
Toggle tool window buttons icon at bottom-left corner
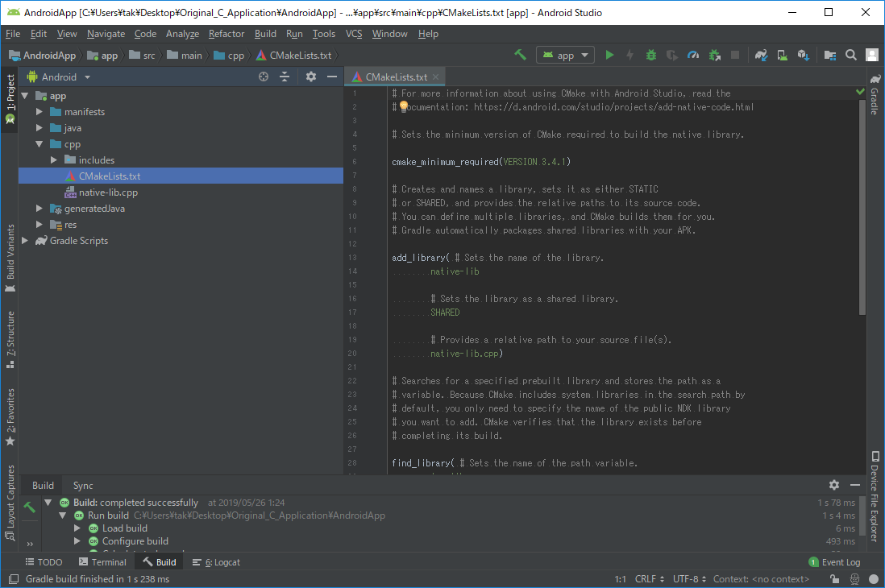[x=14, y=579]
